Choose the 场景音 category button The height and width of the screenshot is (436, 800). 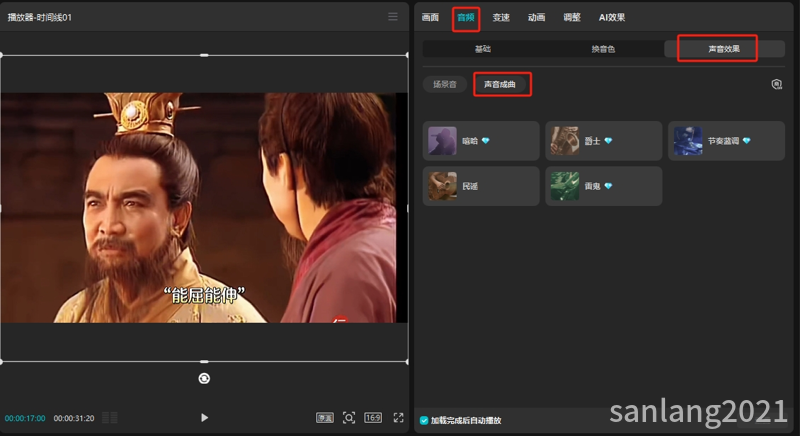444,84
